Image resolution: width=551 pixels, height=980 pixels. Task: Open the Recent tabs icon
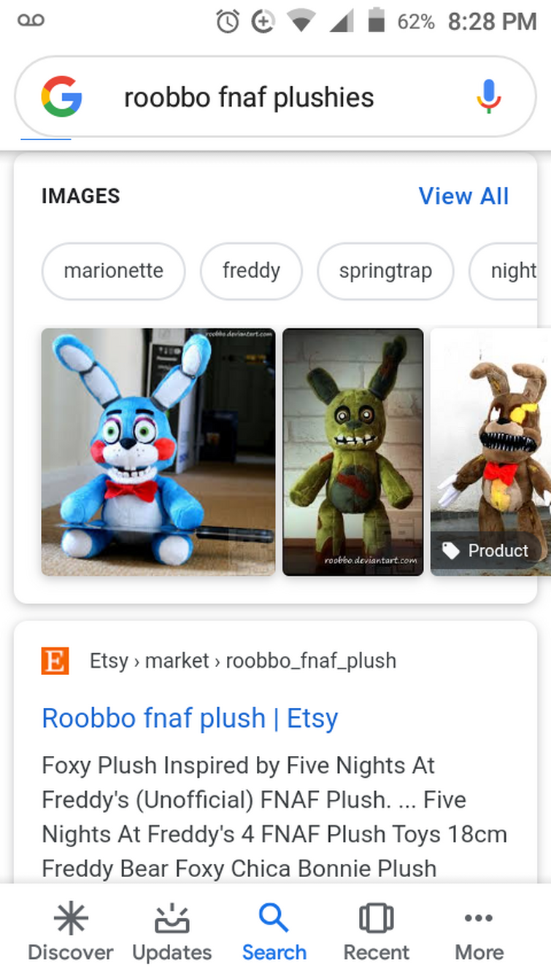[377, 918]
